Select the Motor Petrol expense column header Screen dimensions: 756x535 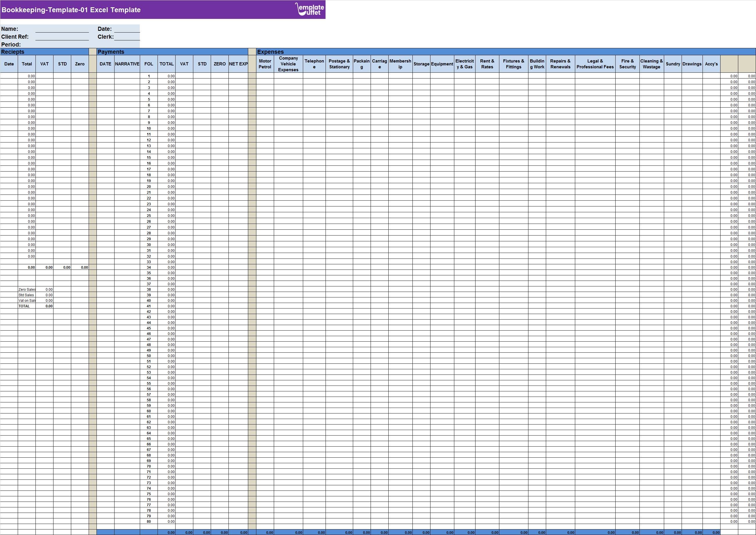265,64
